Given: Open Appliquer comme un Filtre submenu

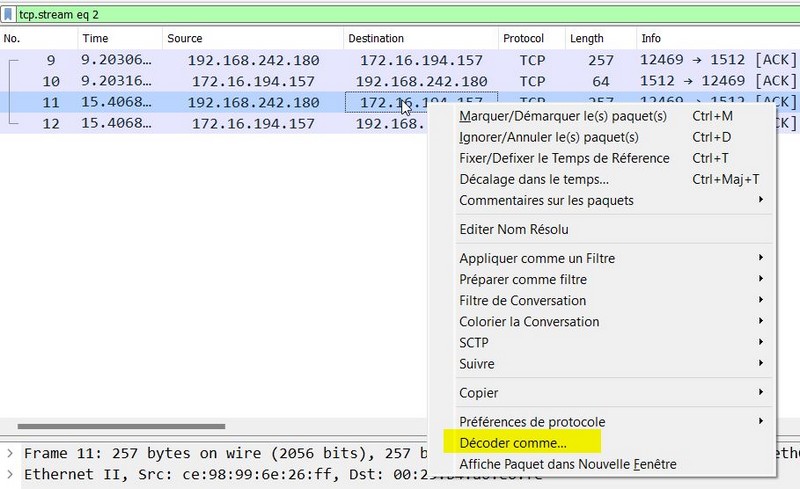Looking at the screenshot, I should coord(613,258).
